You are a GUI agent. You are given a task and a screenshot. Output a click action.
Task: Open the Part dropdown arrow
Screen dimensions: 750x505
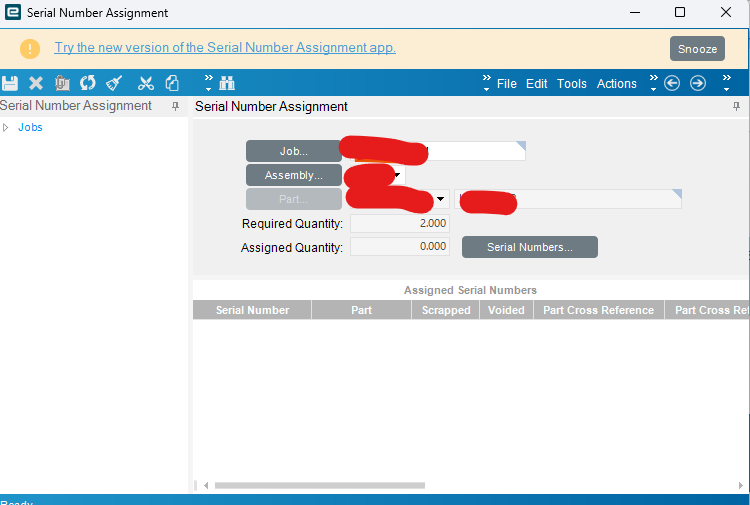pos(441,198)
